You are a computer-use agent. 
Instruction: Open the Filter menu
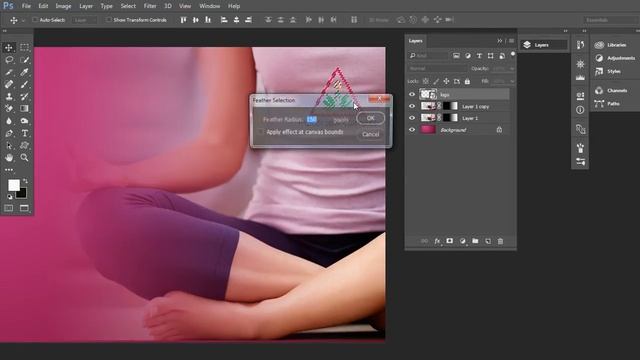pyautogui.click(x=150, y=6)
